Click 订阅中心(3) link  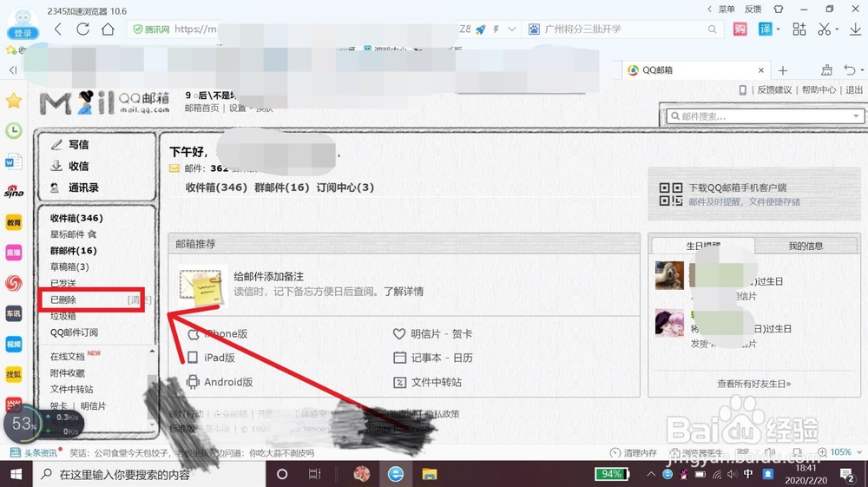click(x=345, y=187)
